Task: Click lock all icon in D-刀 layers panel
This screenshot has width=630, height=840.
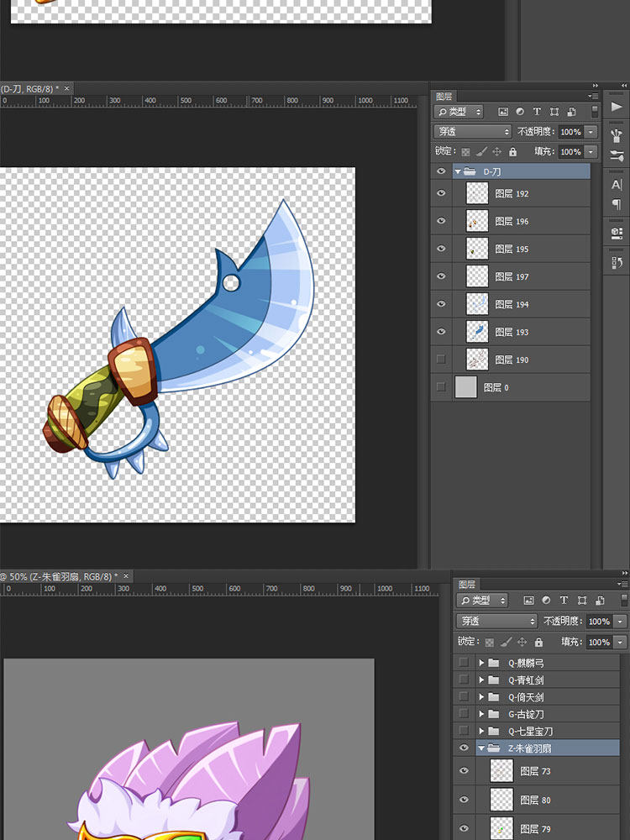Action: click(x=514, y=152)
